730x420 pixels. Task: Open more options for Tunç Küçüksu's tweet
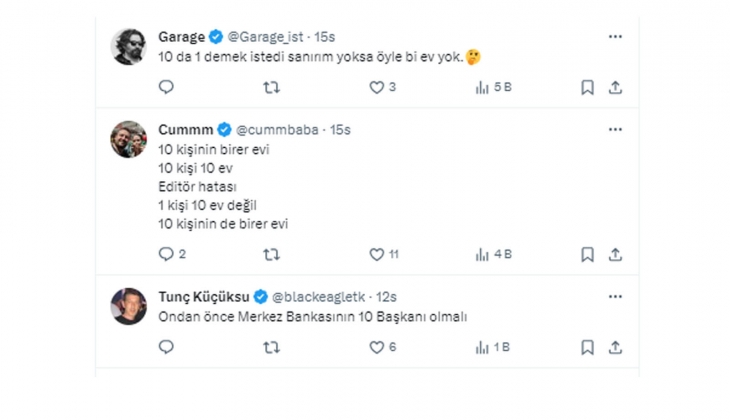pyautogui.click(x=615, y=297)
